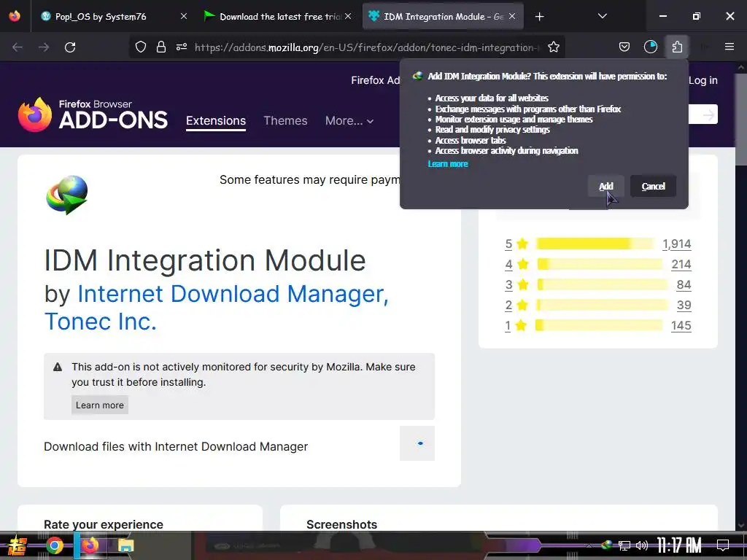
Task: Click the one-star rating bar
Action: 599,325
